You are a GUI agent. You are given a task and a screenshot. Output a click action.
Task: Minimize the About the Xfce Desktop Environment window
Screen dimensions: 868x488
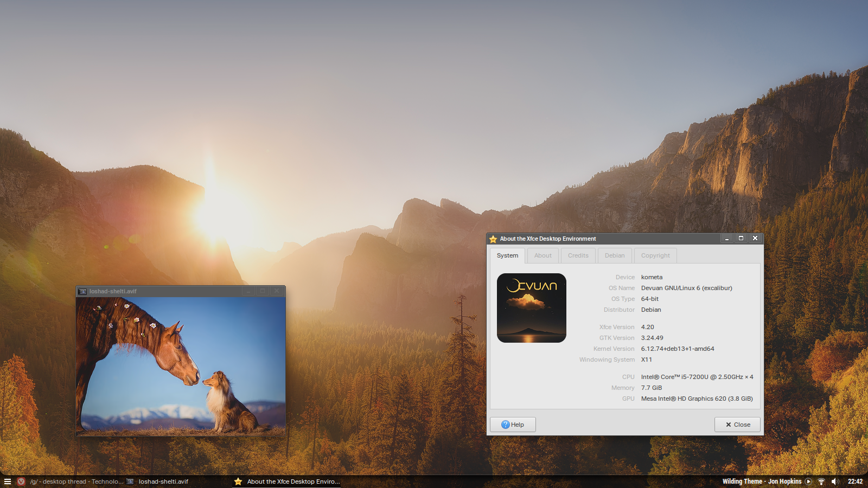[x=727, y=239]
